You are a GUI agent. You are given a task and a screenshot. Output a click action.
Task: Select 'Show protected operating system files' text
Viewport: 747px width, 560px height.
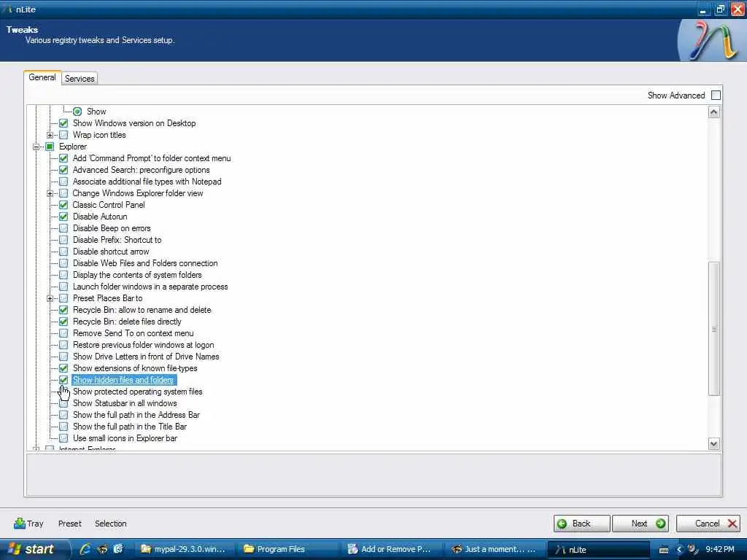click(138, 392)
